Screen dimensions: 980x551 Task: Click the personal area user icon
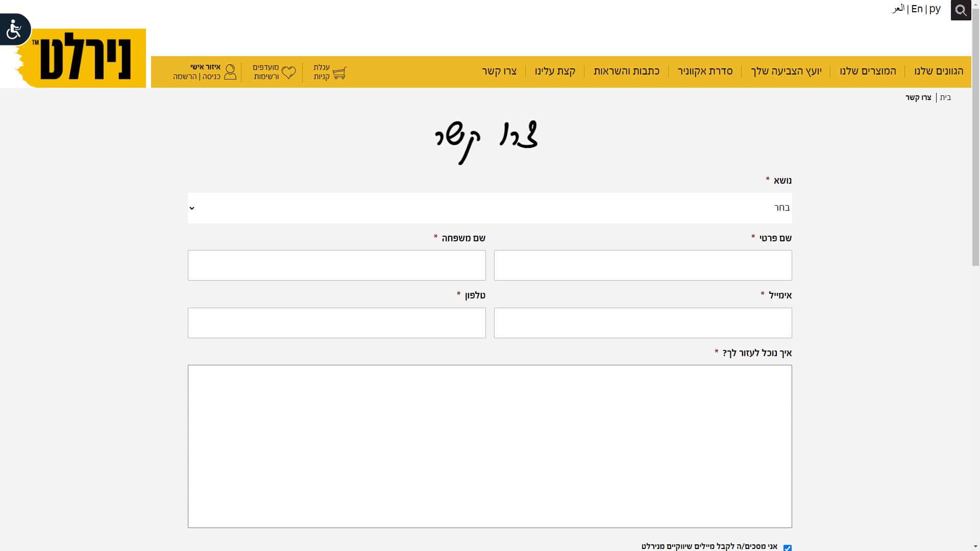[230, 72]
